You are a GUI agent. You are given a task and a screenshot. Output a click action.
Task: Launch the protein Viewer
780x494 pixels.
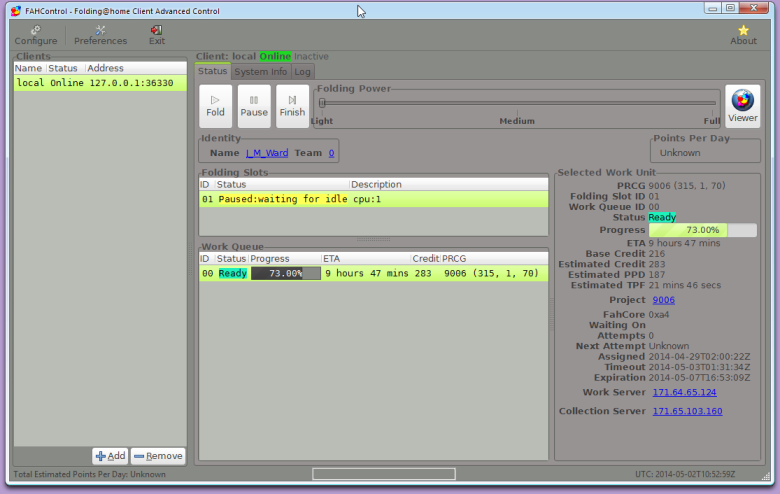point(742,106)
